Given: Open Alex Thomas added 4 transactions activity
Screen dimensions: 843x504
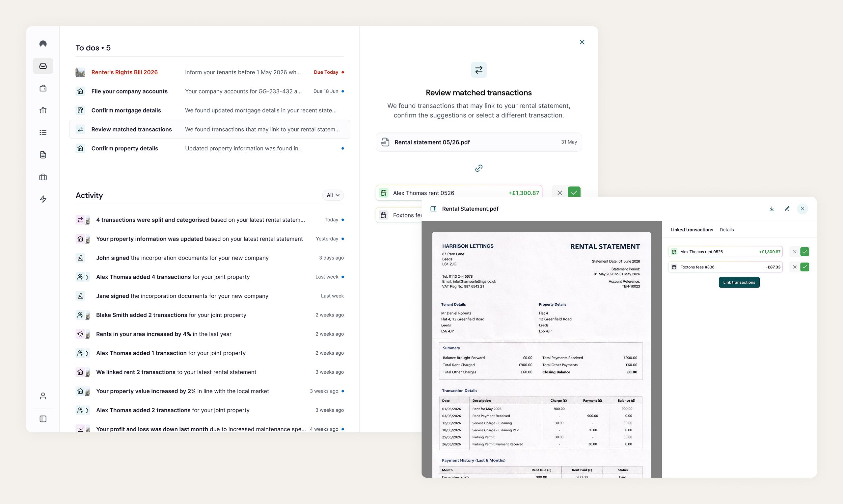Looking at the screenshot, I should pos(210,277).
